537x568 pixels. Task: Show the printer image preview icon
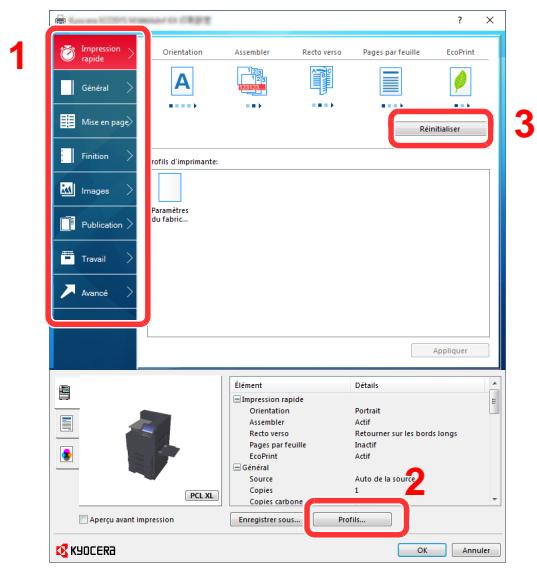tap(64, 392)
